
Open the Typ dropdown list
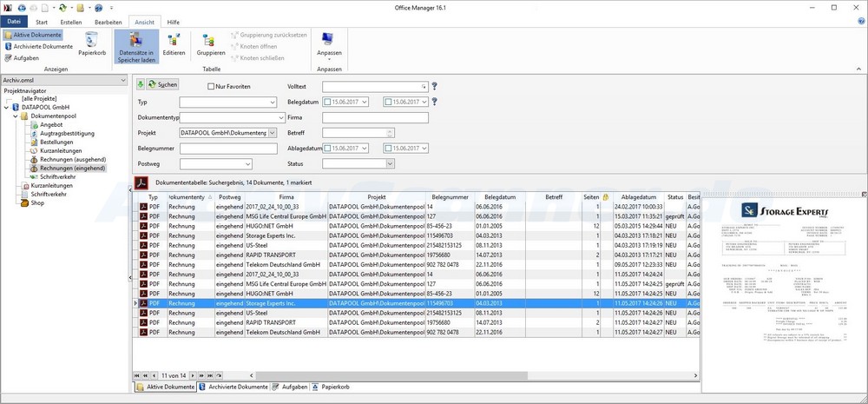pos(272,102)
